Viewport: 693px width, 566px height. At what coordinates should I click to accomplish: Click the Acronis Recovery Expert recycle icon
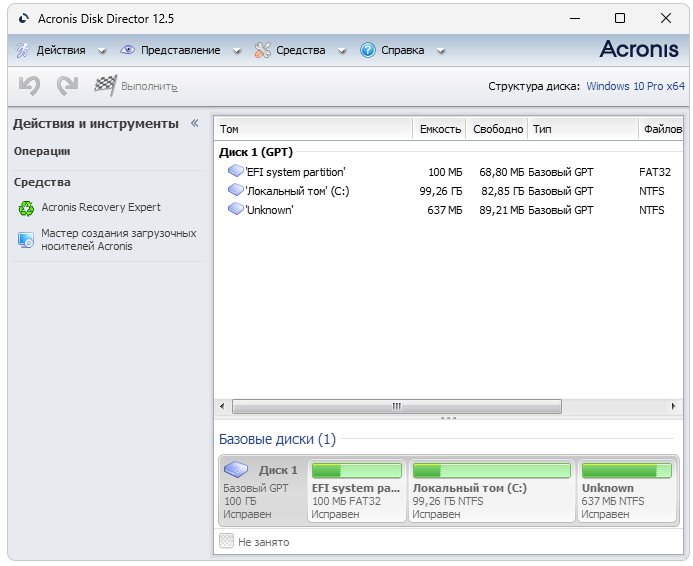[26, 208]
